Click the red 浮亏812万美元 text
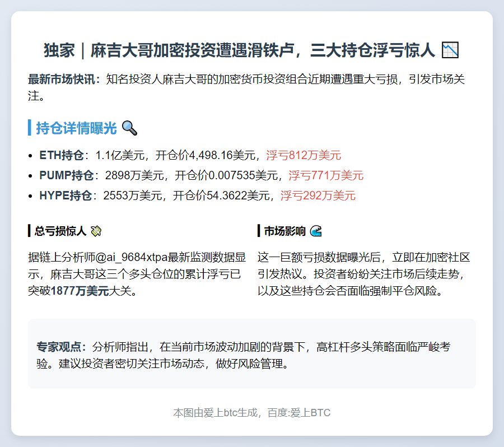 pyautogui.click(x=303, y=155)
